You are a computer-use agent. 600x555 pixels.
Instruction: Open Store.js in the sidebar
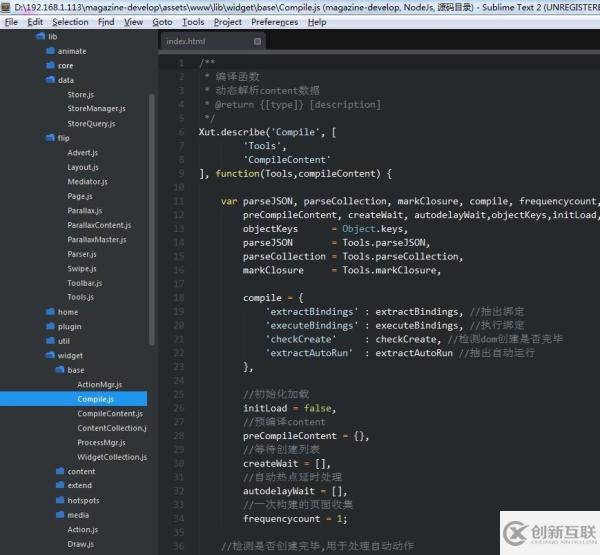pos(80,95)
